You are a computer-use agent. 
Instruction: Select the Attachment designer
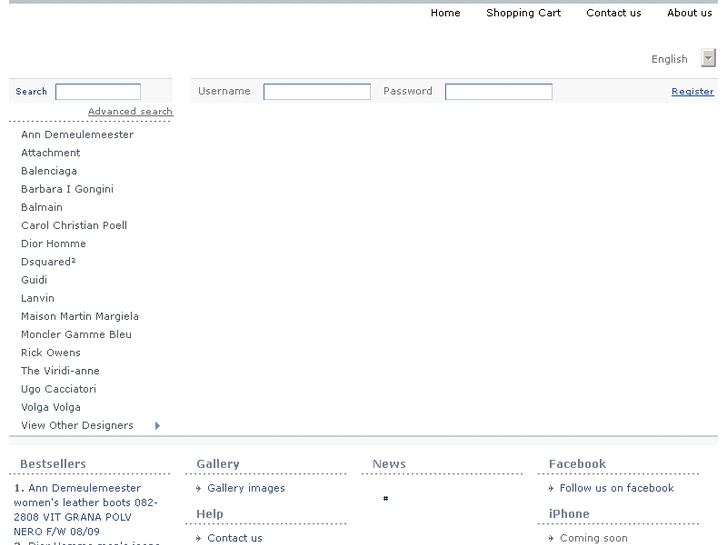pyautogui.click(x=51, y=153)
